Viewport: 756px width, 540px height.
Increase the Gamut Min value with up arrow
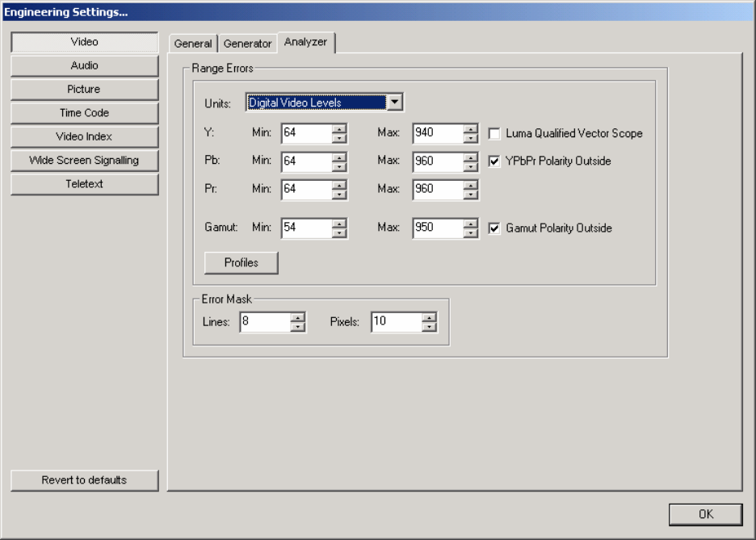coord(340,224)
